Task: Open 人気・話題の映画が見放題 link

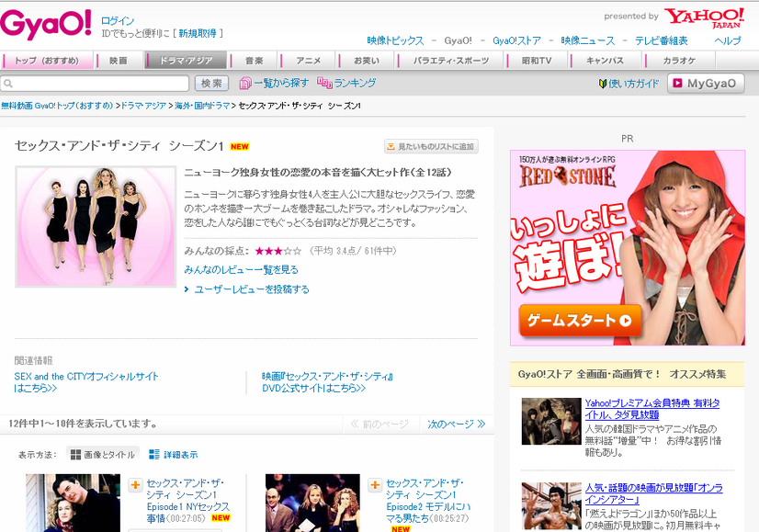Action: click(653, 493)
